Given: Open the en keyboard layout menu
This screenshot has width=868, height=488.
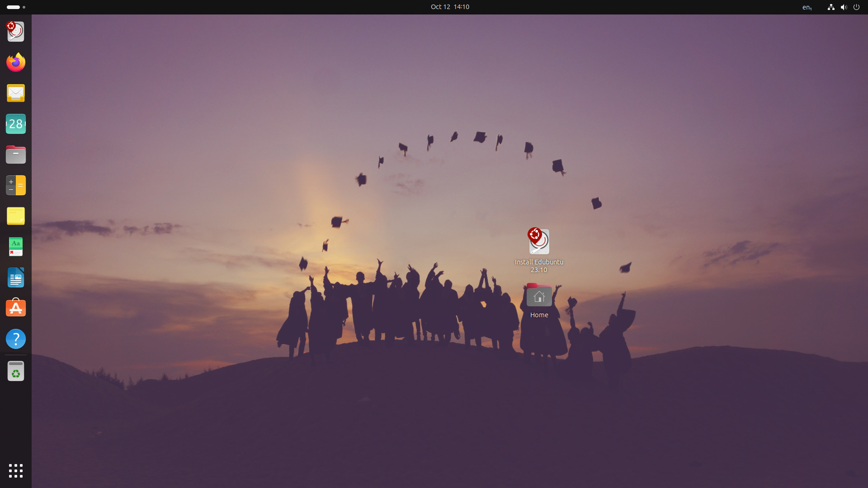Looking at the screenshot, I should point(807,7).
